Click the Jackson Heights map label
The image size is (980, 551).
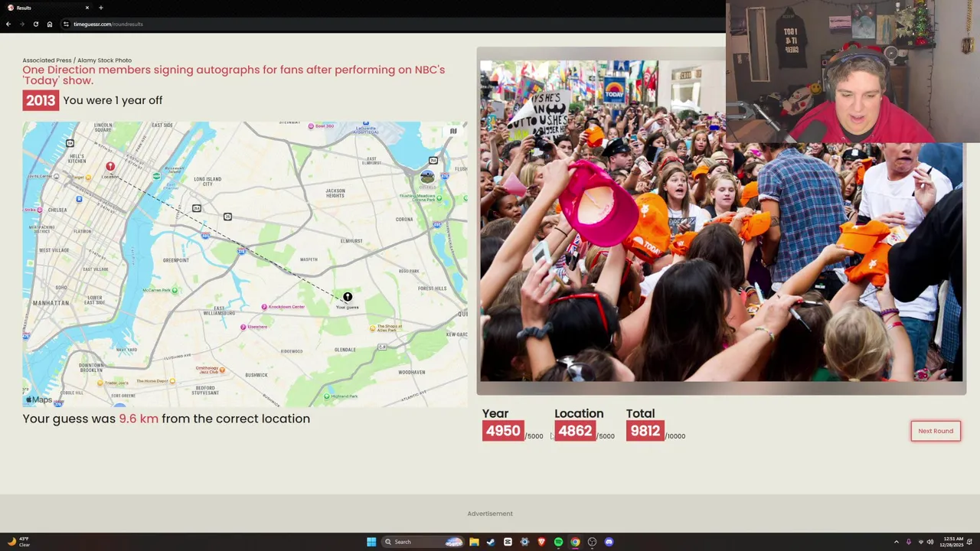pos(335,193)
